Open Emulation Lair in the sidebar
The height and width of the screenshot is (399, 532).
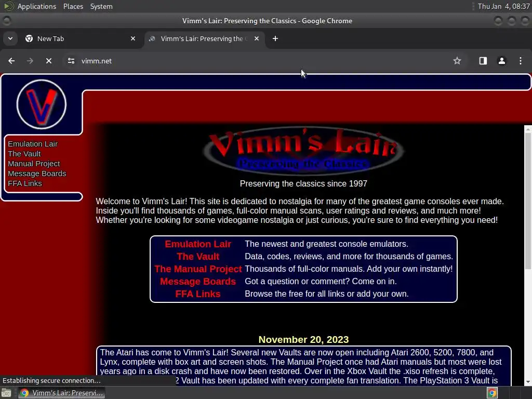coord(33,144)
